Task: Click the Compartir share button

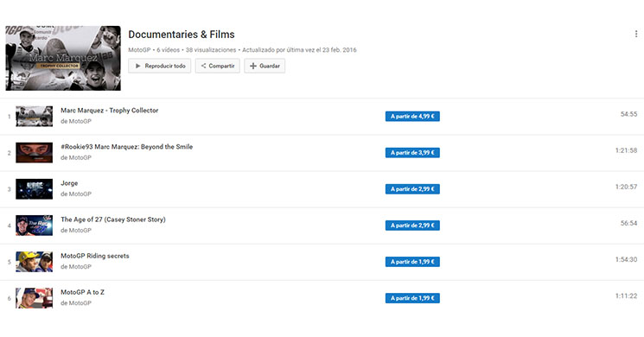Action: pos(218,66)
